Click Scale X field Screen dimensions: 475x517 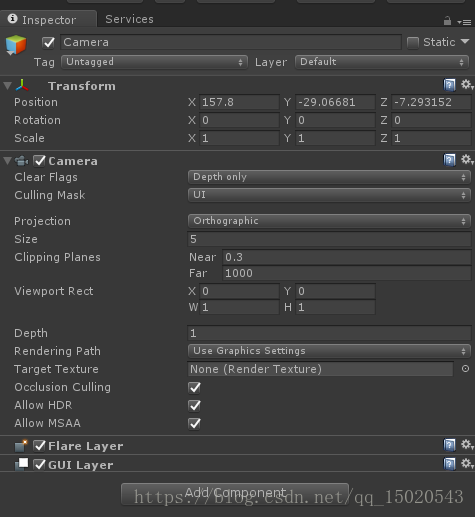click(x=239, y=138)
